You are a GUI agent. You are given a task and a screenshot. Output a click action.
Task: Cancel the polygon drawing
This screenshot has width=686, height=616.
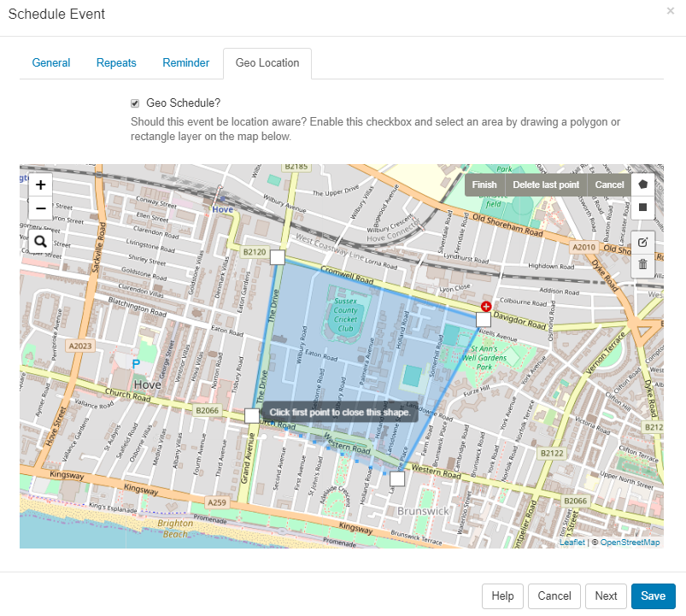click(609, 185)
